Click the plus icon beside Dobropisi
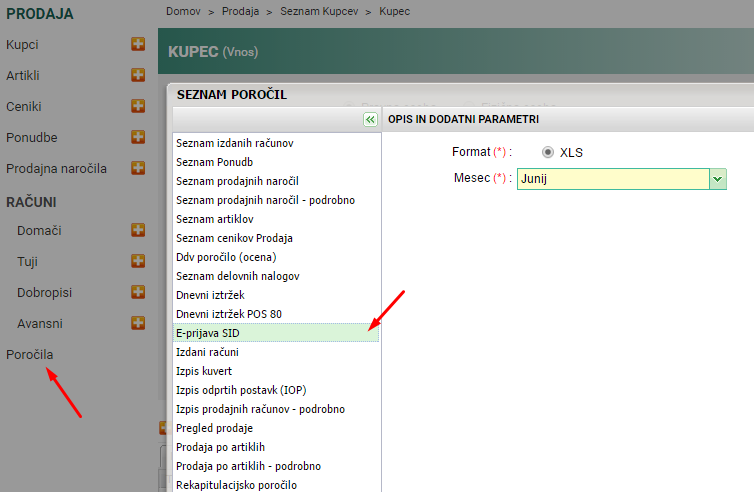Image resolution: width=754 pixels, height=492 pixels. (138, 292)
